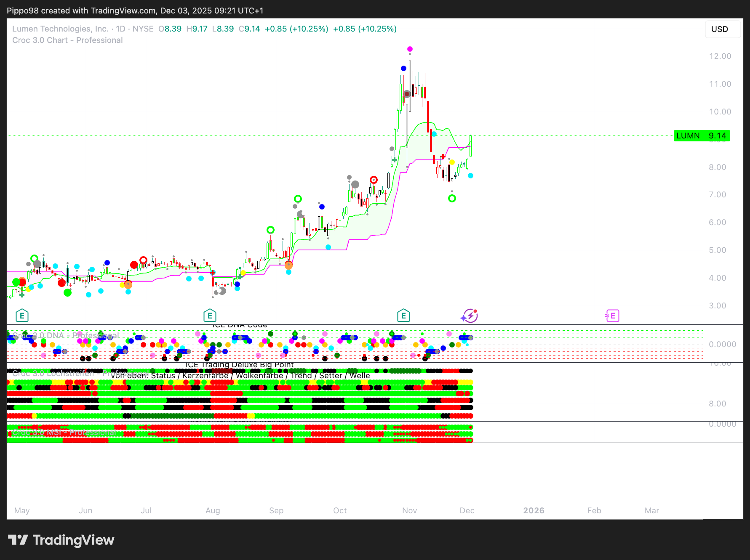Click the magenta dot above the November peak

pos(410,49)
